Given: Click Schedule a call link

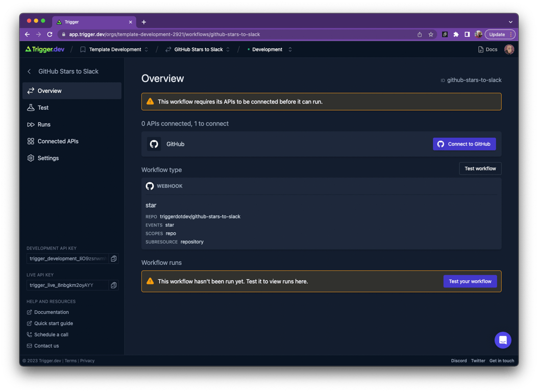Looking at the screenshot, I should tap(47, 335).
